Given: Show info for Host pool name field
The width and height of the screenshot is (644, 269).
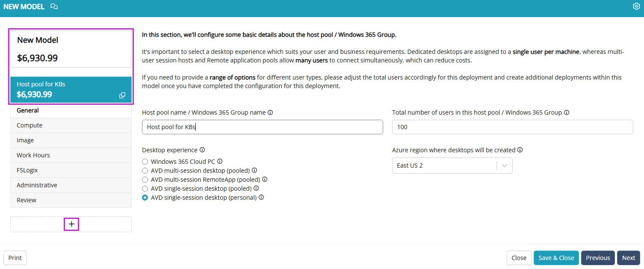Looking at the screenshot, I should click(270, 112).
